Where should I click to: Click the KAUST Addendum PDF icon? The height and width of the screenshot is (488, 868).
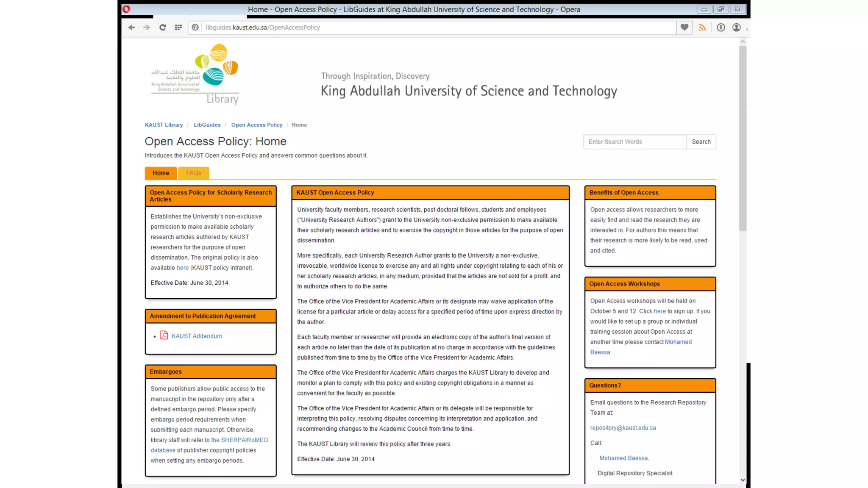[164, 335]
